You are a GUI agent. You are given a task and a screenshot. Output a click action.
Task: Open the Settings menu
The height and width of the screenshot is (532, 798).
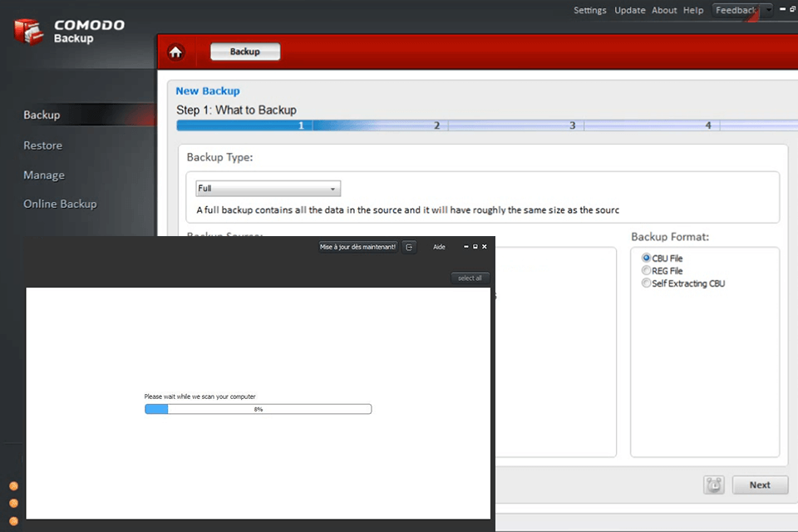pos(590,10)
